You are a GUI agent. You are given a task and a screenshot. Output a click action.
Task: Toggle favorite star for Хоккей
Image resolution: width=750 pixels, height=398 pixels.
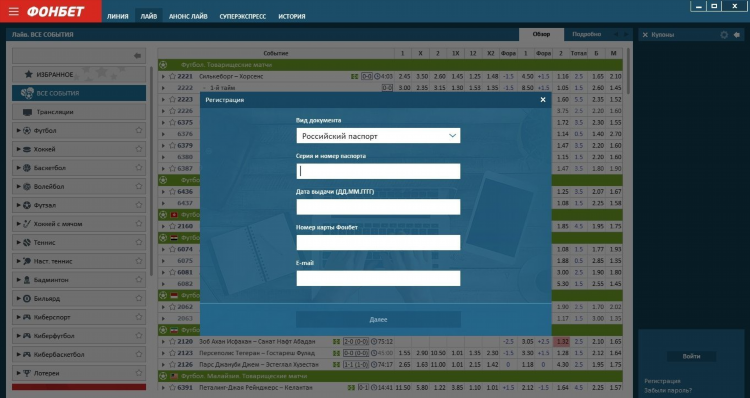pos(139,149)
